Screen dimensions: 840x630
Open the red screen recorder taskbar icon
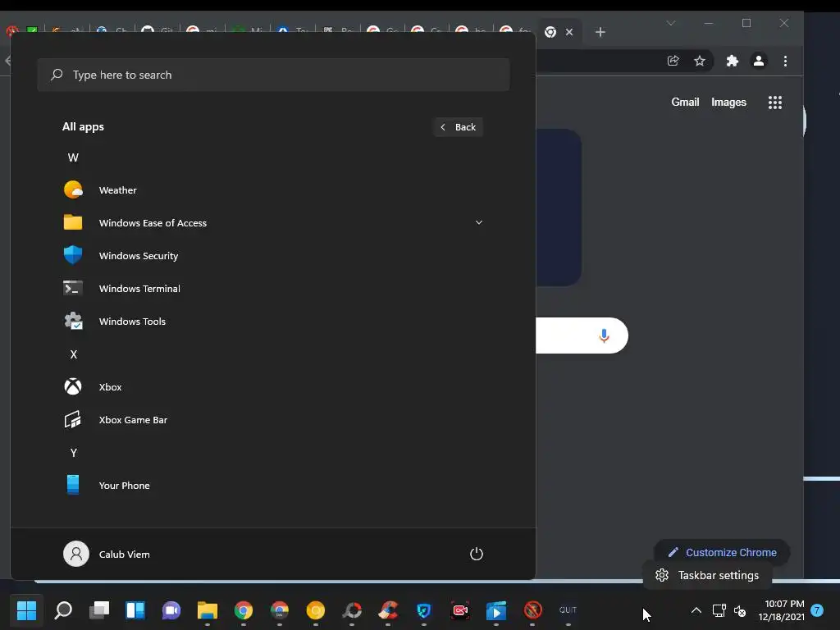click(x=460, y=610)
